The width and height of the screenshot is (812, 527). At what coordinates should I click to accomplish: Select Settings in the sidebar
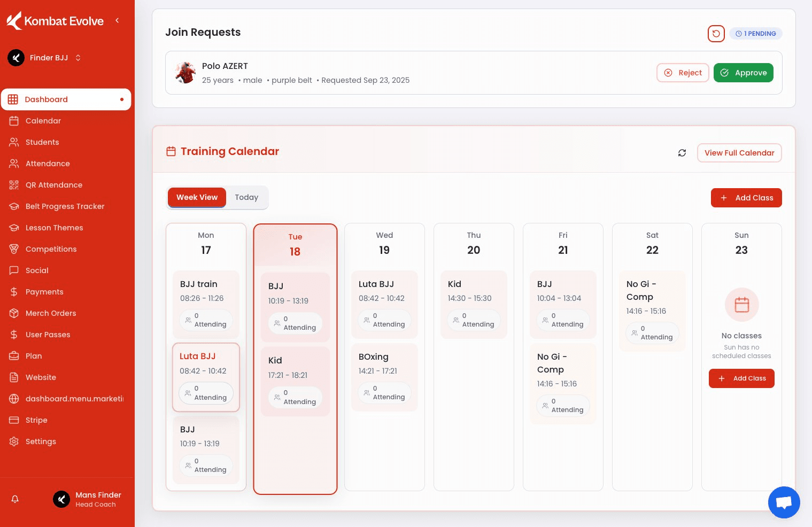[41, 441]
